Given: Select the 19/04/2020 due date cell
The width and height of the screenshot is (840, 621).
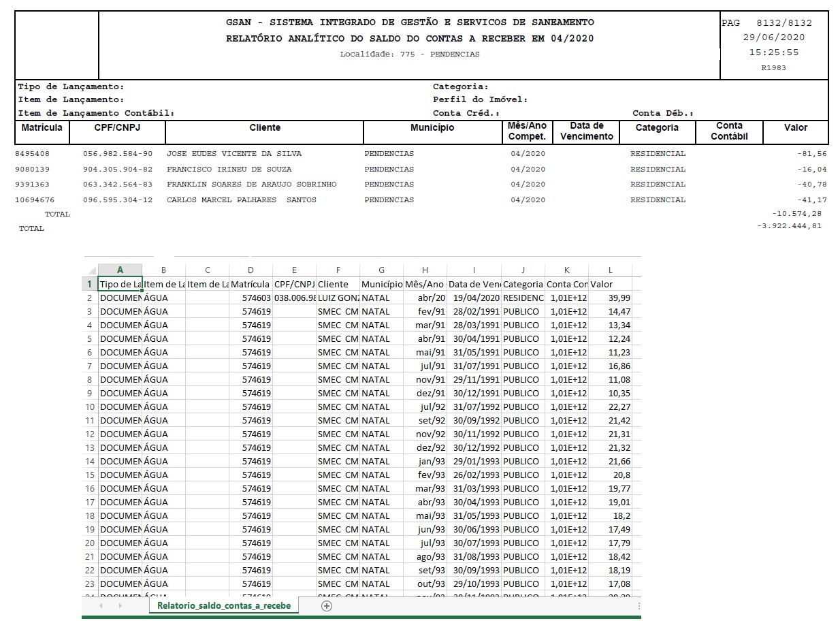Looking at the screenshot, I should click(x=474, y=298).
